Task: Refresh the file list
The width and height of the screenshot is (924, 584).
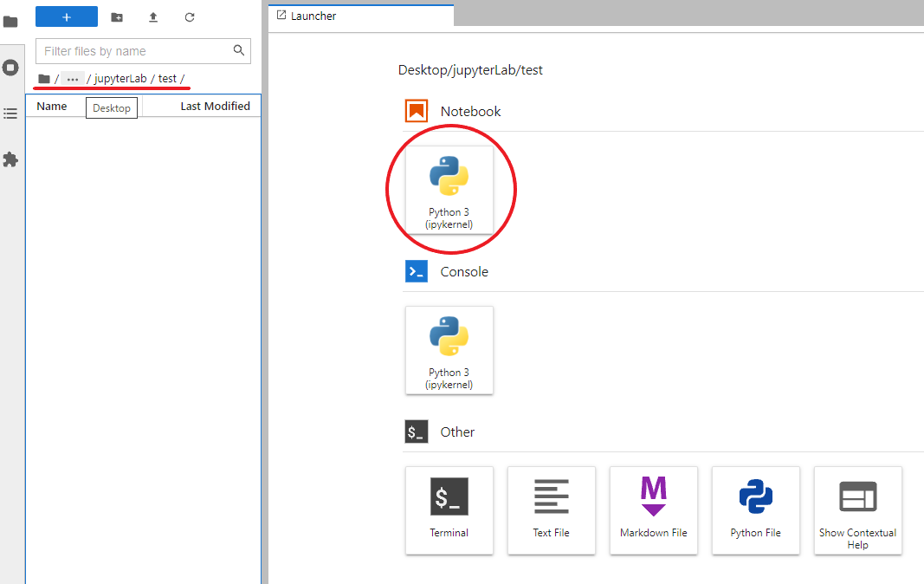Action: coord(190,17)
